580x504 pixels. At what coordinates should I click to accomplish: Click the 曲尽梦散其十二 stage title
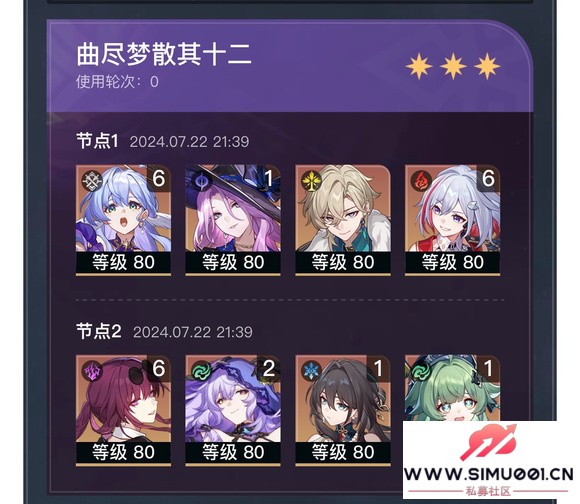coord(164,54)
